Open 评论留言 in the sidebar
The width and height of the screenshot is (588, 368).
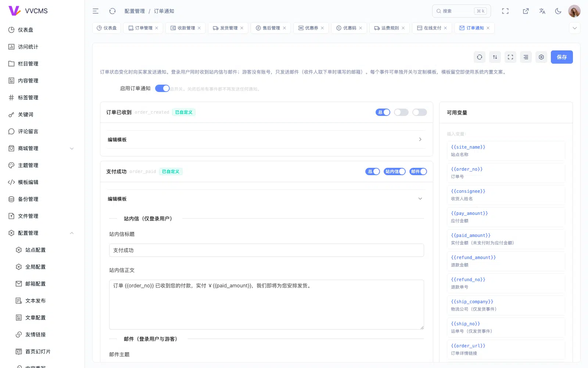tap(42, 131)
